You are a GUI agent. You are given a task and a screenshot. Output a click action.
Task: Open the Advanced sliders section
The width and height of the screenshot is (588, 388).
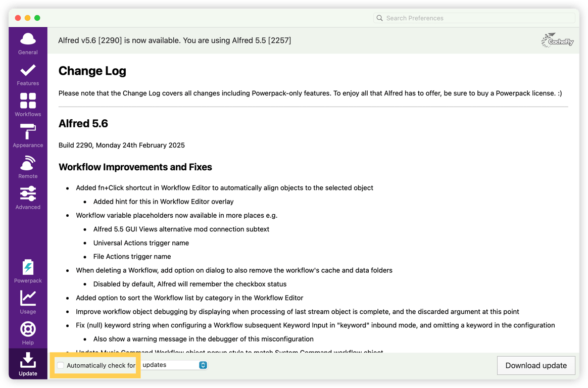[28, 198]
